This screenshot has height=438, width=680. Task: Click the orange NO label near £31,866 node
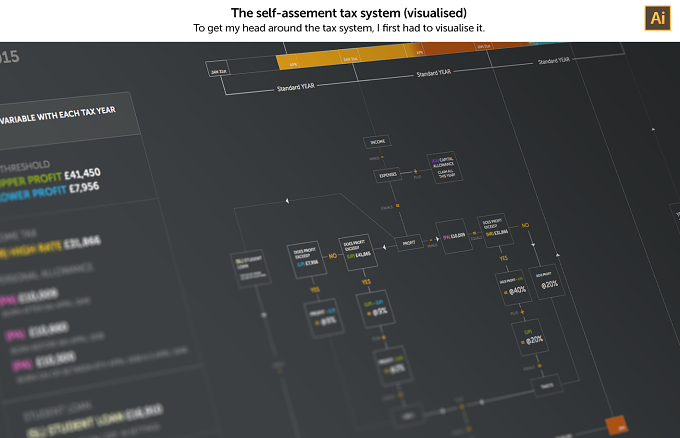pyautogui.click(x=525, y=226)
